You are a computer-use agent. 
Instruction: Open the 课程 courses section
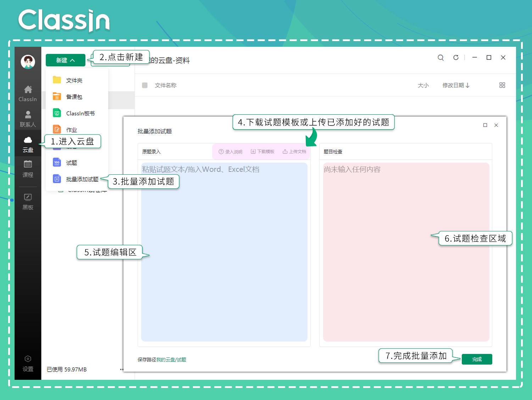coord(28,169)
